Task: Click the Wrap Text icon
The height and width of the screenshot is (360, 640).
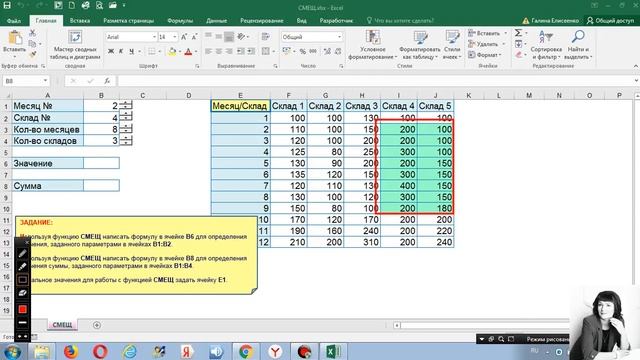Action: (x=266, y=37)
